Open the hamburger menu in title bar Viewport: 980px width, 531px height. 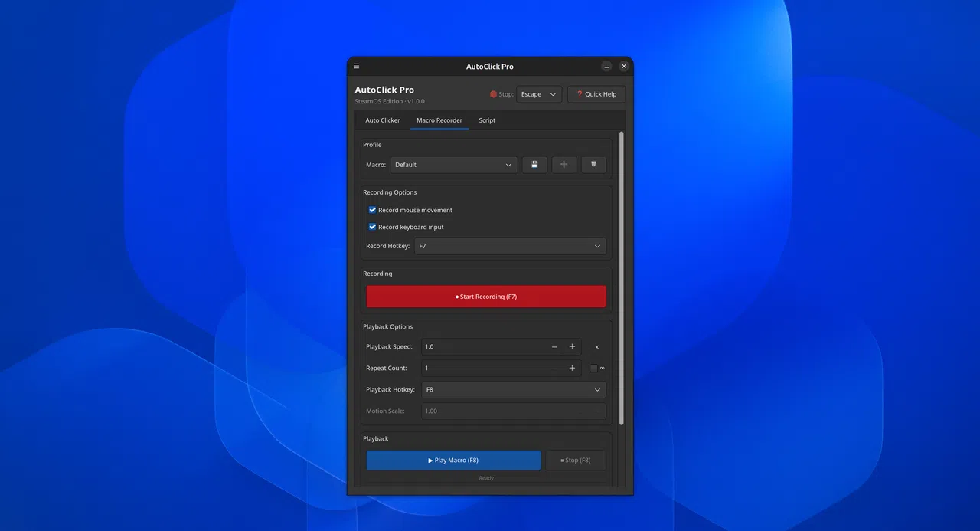[x=356, y=67]
